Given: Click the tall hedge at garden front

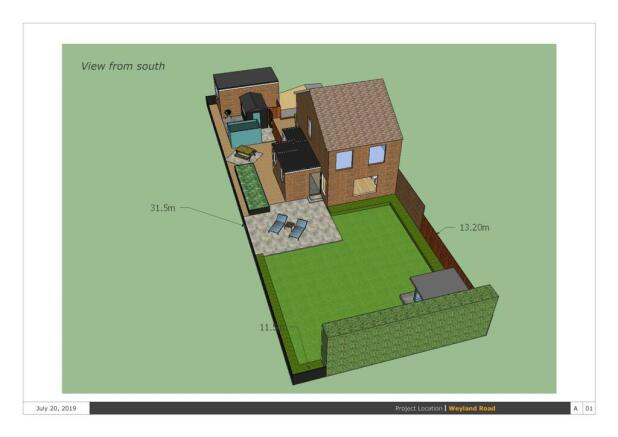Looking at the screenshot, I should click(x=410, y=330).
